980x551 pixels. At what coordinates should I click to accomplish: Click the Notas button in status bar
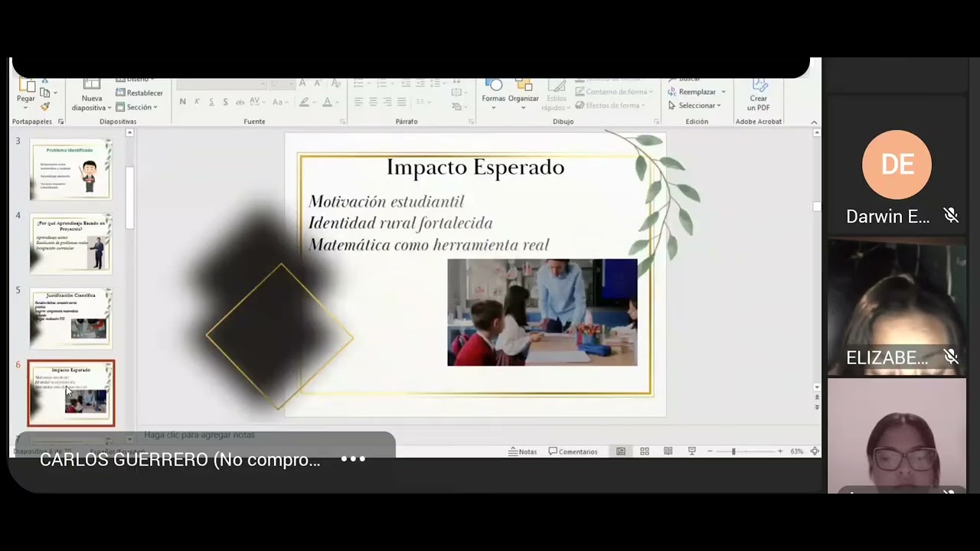coord(523,452)
